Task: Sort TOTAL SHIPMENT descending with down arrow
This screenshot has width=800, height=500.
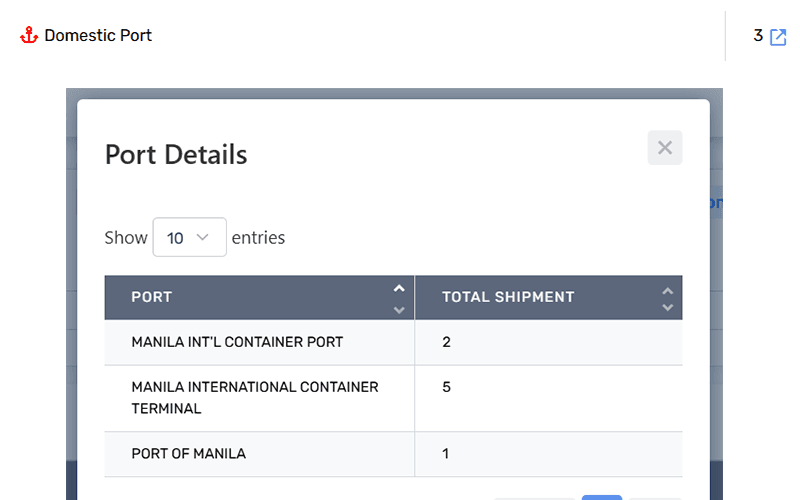Action: pyautogui.click(x=668, y=307)
